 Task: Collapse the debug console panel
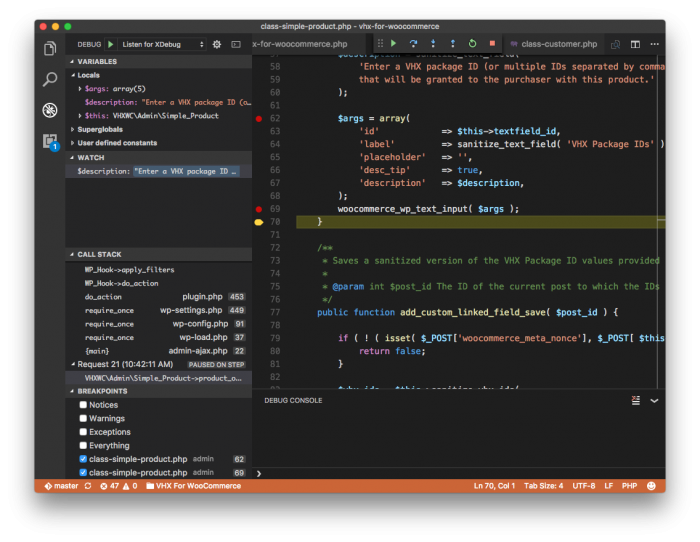click(x=654, y=400)
